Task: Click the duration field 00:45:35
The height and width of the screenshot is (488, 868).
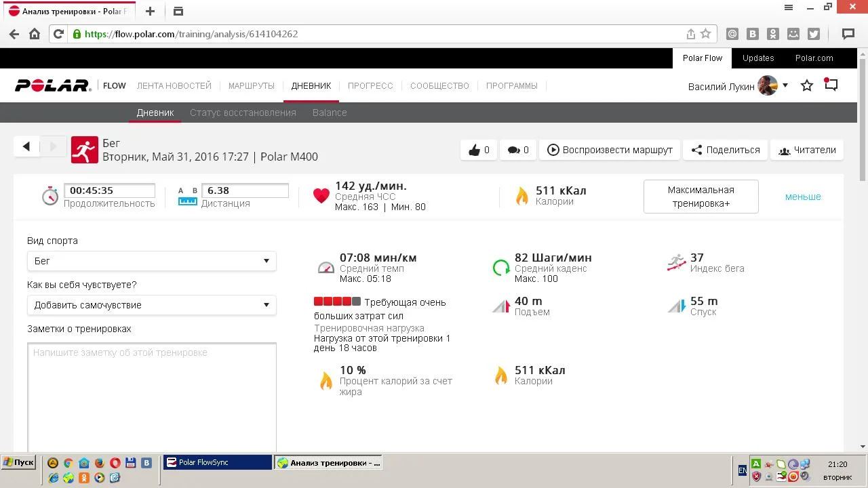Action: click(109, 190)
